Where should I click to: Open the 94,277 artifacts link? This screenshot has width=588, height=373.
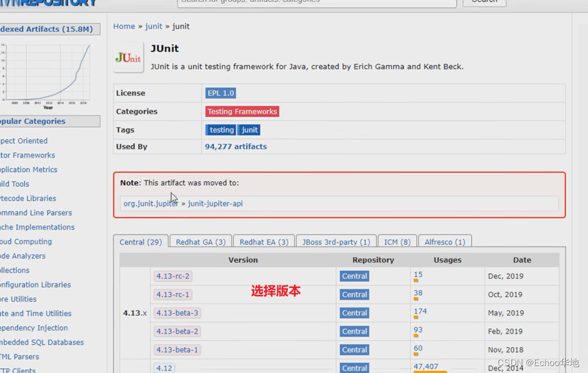tap(236, 147)
